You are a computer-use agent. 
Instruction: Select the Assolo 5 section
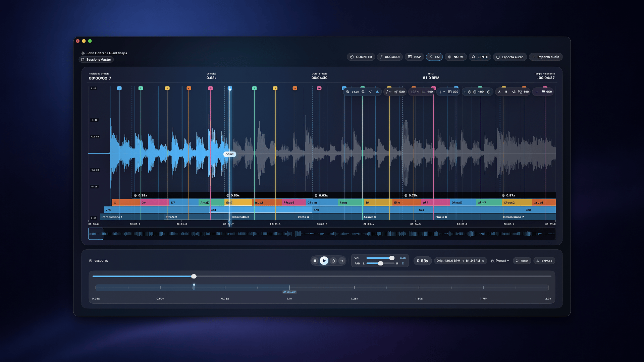[x=398, y=217]
